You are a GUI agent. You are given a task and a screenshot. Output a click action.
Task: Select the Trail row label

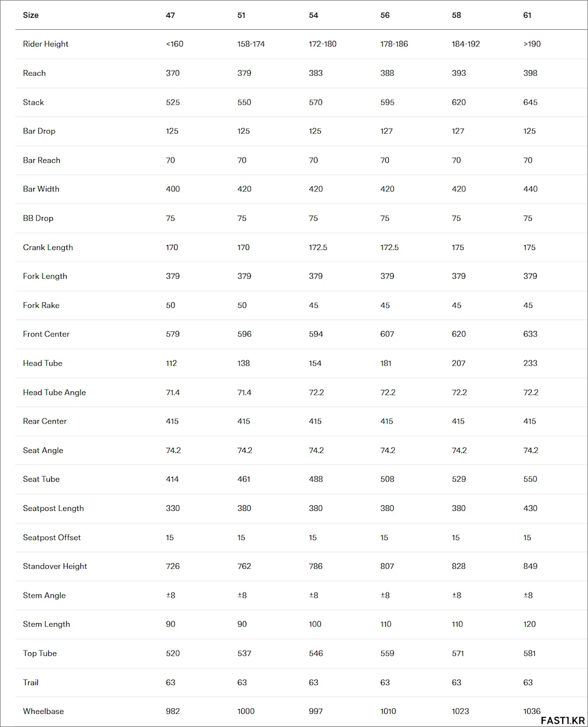pos(30,682)
